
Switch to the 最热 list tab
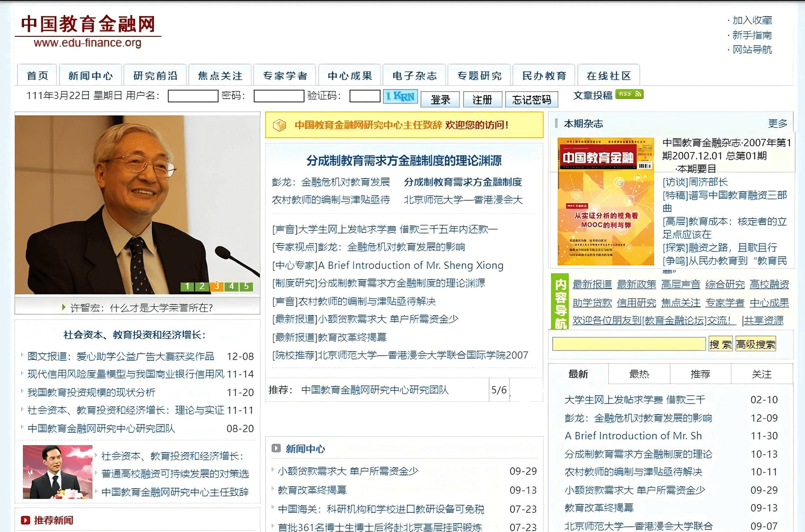(x=639, y=374)
